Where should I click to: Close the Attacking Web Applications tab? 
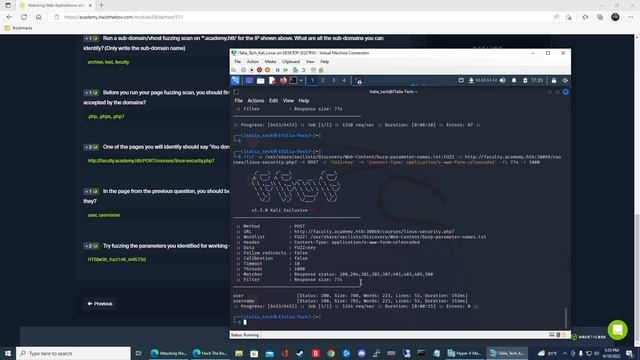pyautogui.click(x=90, y=5)
